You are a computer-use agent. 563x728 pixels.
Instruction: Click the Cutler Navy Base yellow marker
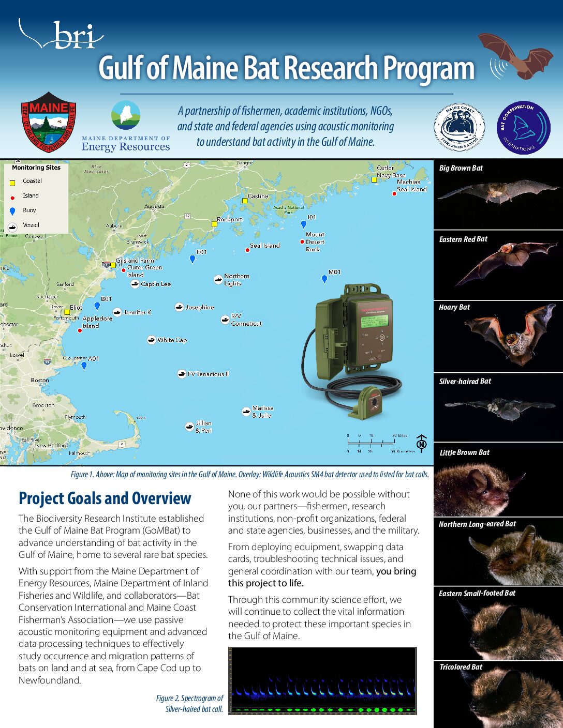(x=374, y=179)
